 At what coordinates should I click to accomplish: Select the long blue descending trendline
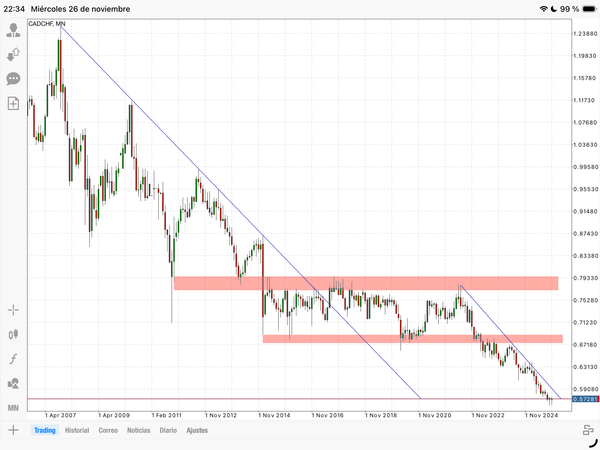tap(241, 212)
